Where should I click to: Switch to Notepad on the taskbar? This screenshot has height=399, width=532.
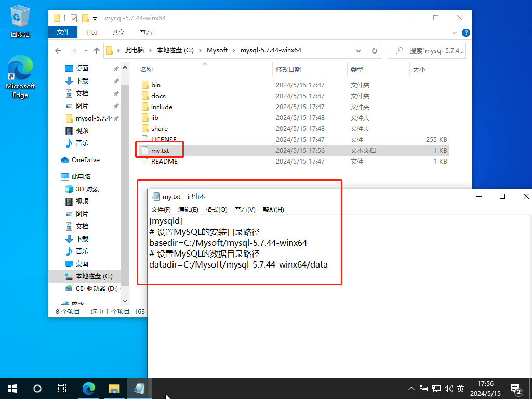[x=139, y=389]
